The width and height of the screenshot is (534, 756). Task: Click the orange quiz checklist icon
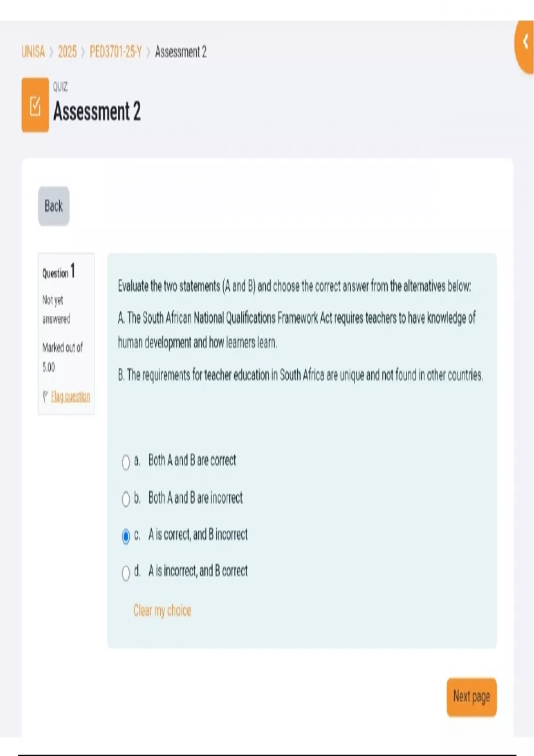coord(35,105)
